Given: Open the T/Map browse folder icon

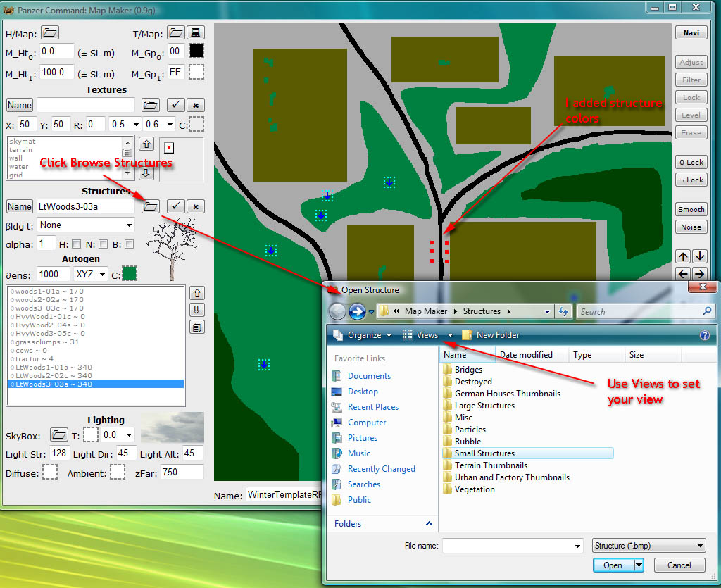Looking at the screenshot, I should pyautogui.click(x=175, y=32).
